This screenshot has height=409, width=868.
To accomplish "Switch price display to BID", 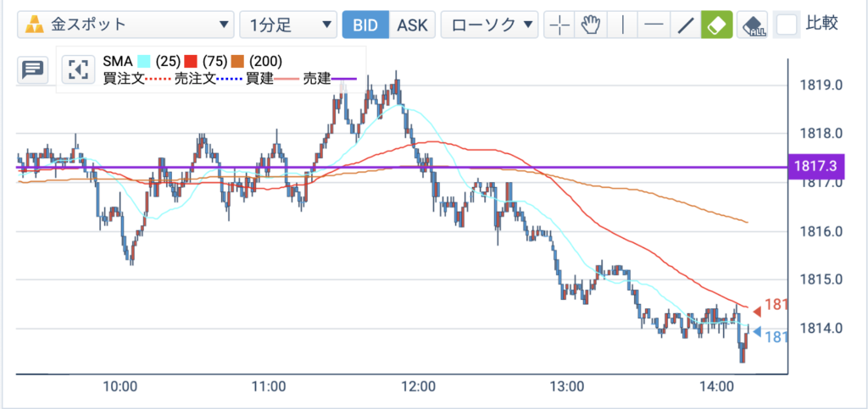I will [365, 25].
